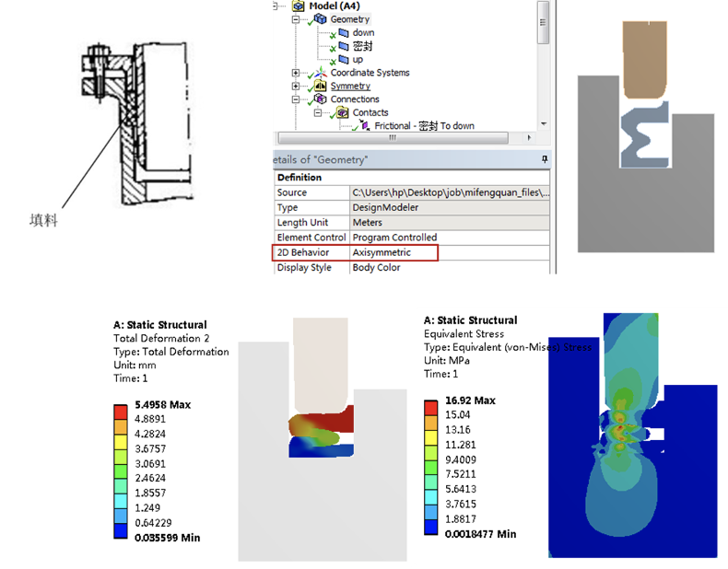This screenshot has width=728, height=569.
Task: Click the Type value 'DesignModeler'
Action: point(450,207)
